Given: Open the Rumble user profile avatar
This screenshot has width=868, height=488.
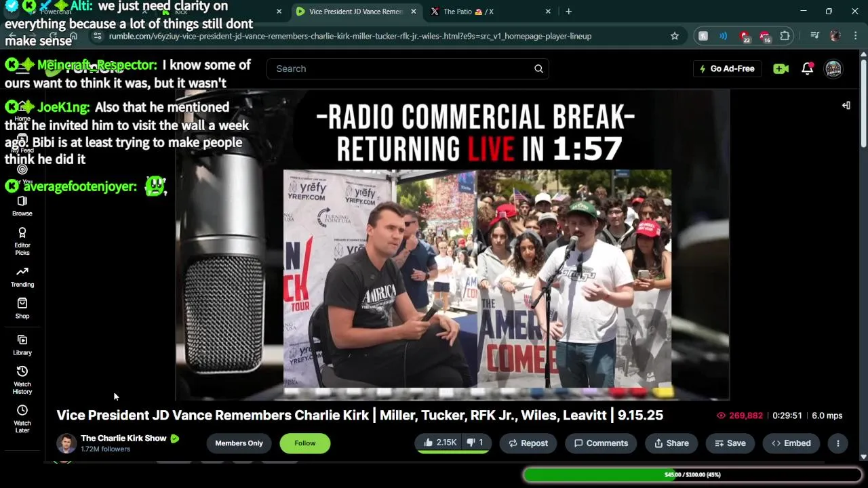Looking at the screenshot, I should click(833, 68).
